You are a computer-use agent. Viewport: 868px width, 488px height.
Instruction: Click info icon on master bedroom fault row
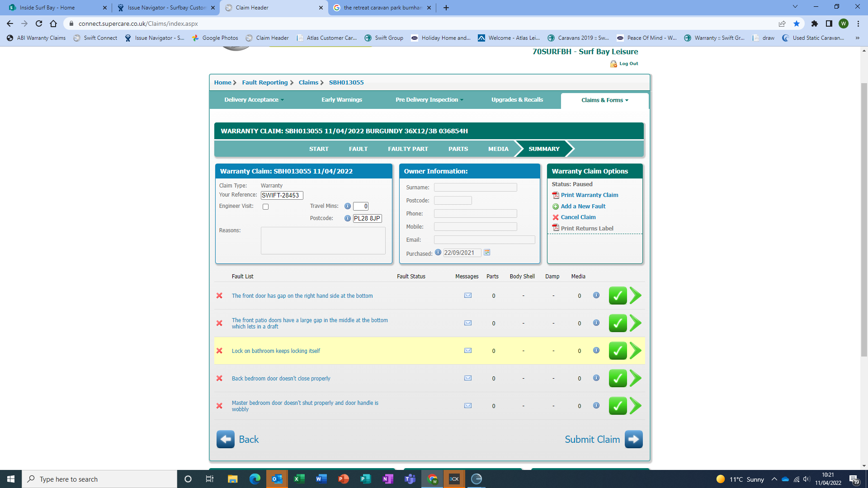click(596, 405)
